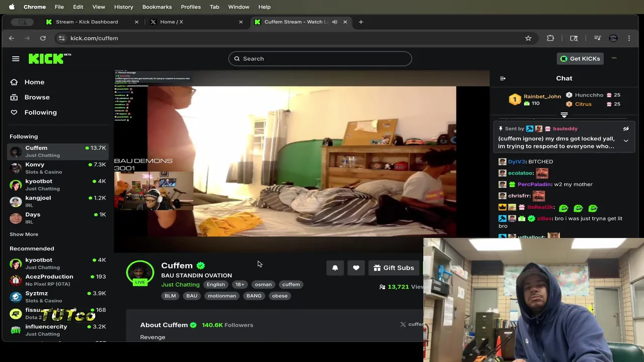
Task: Open the History menu
Action: point(123,7)
